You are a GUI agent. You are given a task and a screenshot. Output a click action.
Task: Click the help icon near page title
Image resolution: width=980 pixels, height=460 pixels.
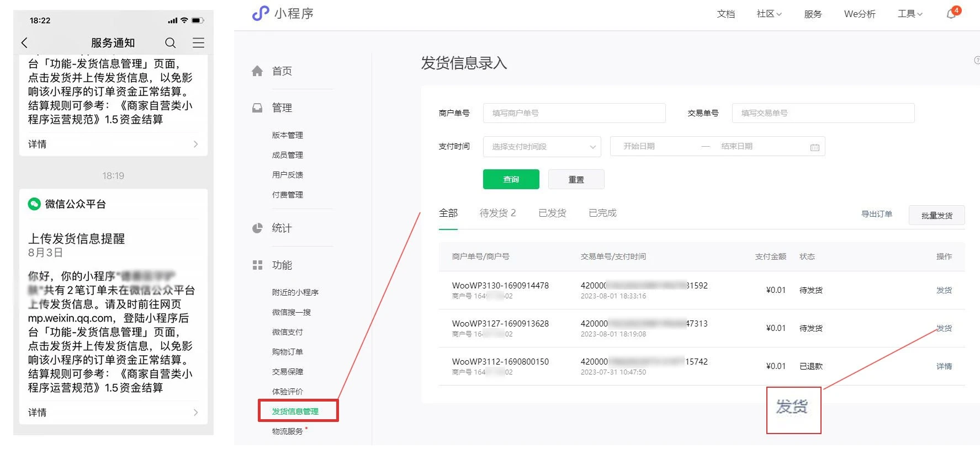977,60
